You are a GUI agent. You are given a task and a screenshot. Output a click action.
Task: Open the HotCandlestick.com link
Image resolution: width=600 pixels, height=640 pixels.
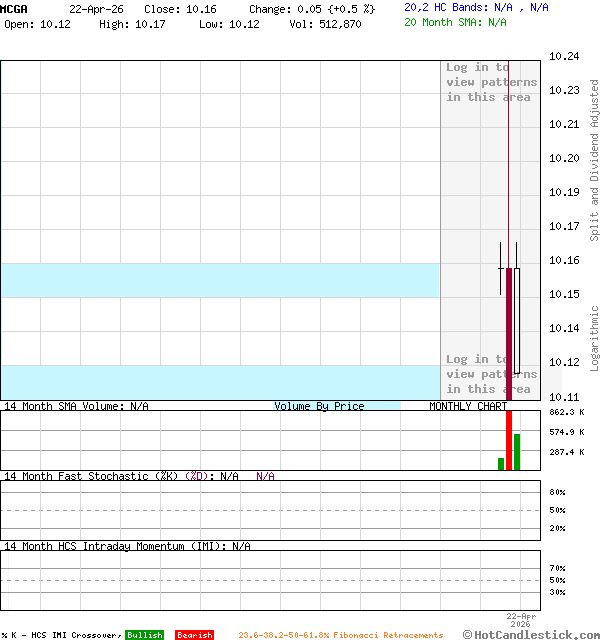[x=531, y=634]
